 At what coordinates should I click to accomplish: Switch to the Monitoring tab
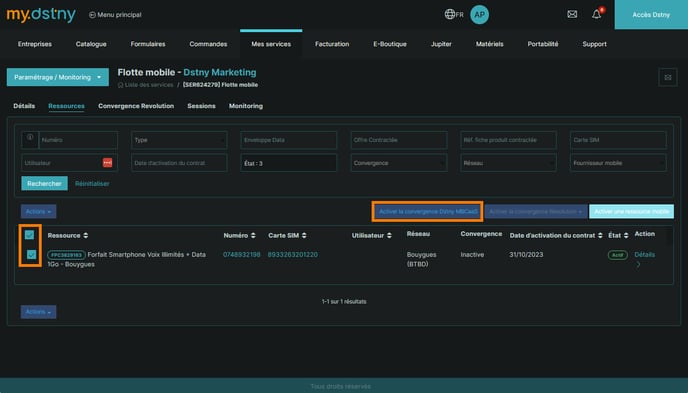pyautogui.click(x=246, y=106)
